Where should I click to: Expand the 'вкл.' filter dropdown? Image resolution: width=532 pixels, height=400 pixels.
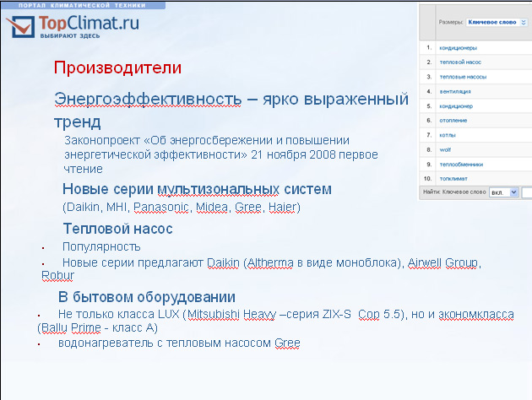click(503, 192)
